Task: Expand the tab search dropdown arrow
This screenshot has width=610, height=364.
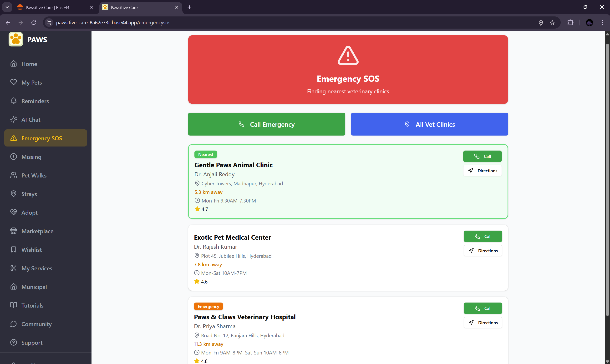Action: coord(7,7)
